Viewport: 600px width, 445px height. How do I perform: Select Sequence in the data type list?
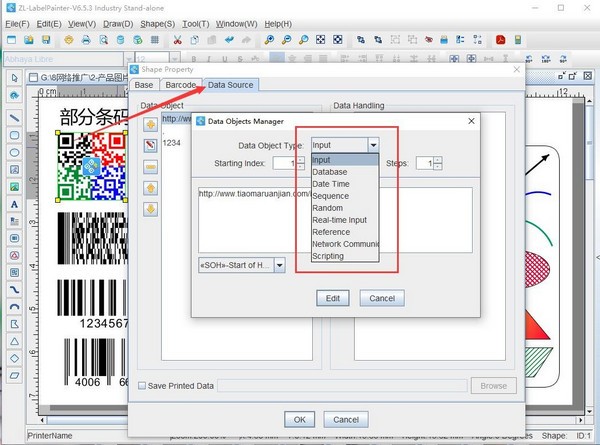pyautogui.click(x=330, y=196)
